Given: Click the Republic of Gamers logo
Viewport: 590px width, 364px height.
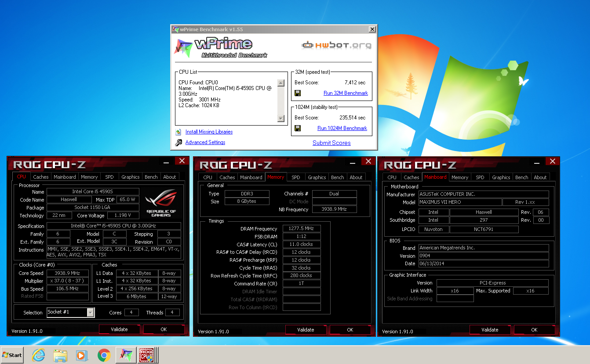Looking at the screenshot, I should point(161,203).
